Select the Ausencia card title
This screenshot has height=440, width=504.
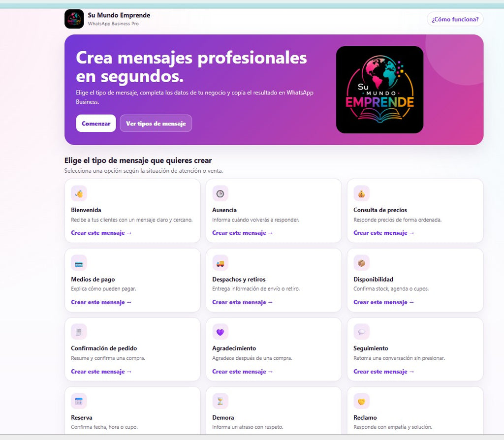coord(224,210)
